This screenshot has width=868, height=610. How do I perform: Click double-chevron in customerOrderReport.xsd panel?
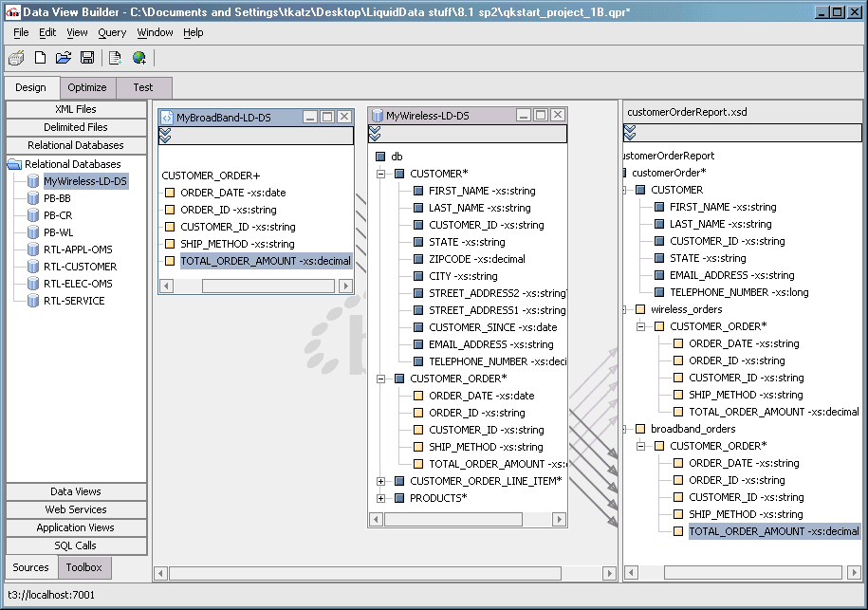(x=629, y=132)
